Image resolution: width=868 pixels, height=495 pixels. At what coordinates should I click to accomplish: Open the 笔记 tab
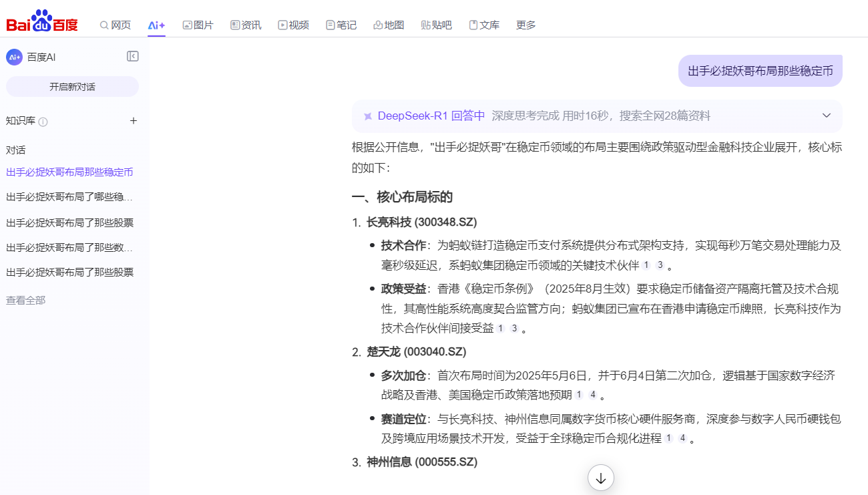[341, 25]
